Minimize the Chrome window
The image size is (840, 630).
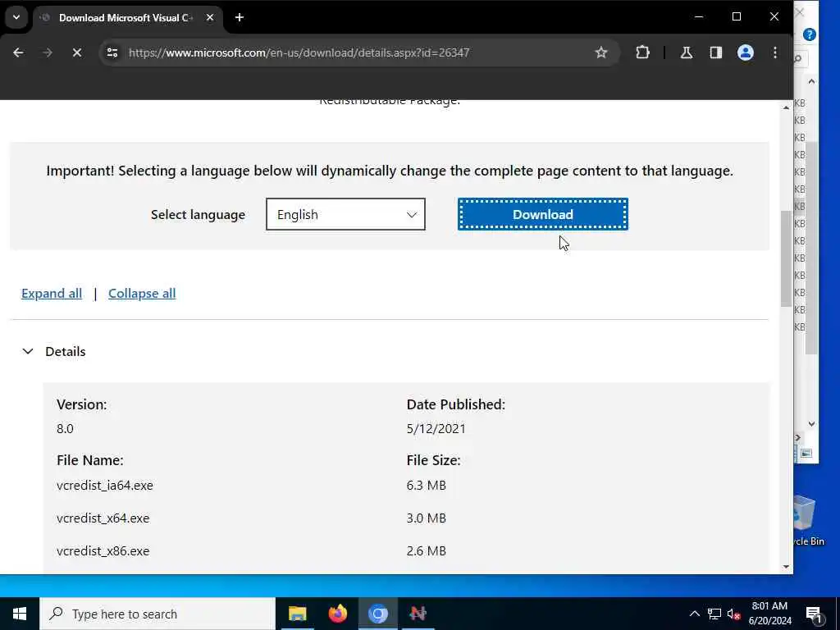699,17
